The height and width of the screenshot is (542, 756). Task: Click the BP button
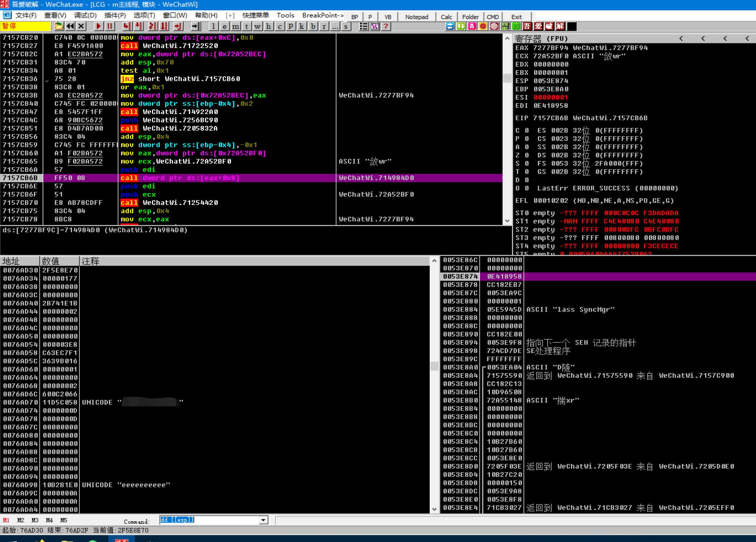pos(355,17)
